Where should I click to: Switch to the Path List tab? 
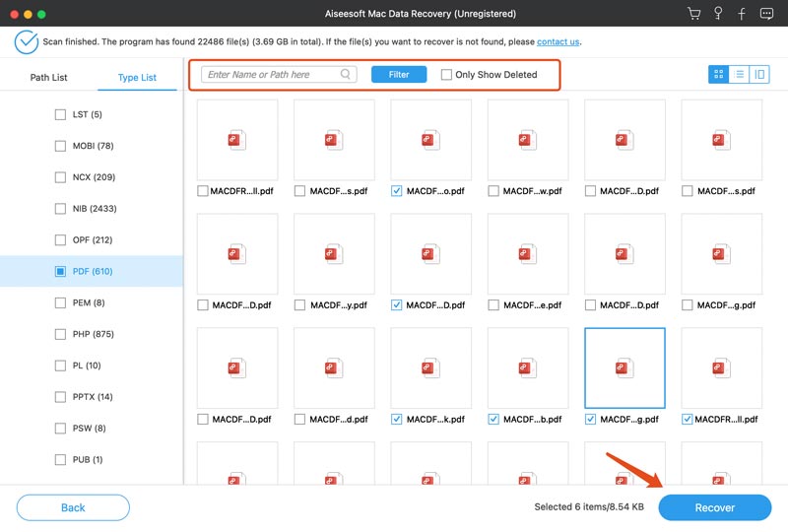(48, 78)
